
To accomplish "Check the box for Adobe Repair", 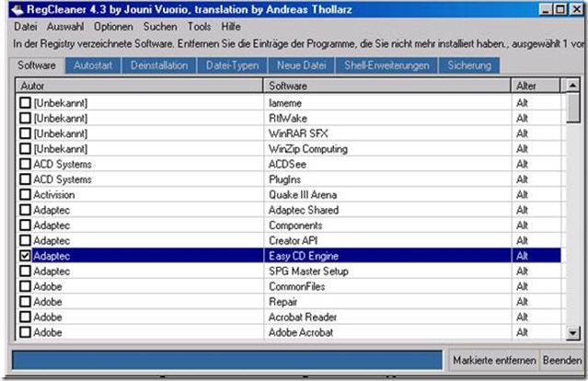I will (x=25, y=302).
